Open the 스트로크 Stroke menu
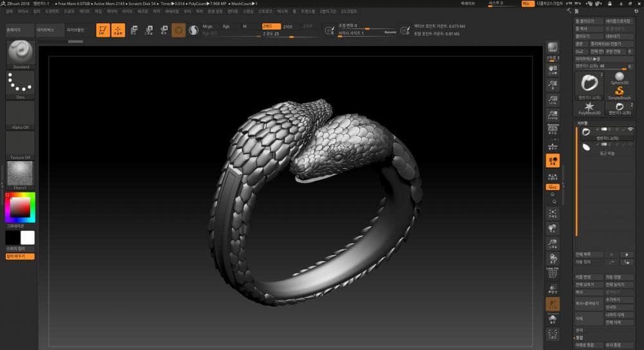 coord(265,12)
